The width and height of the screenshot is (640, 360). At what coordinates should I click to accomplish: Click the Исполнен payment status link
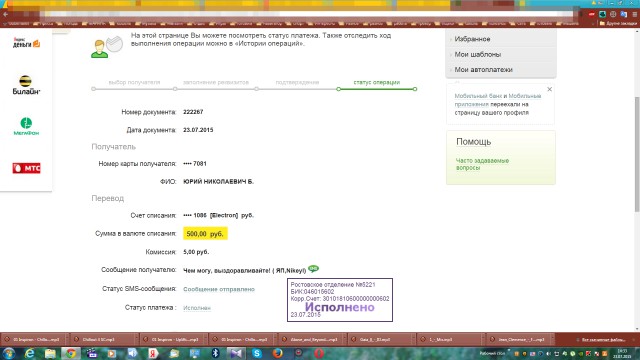pyautogui.click(x=197, y=308)
